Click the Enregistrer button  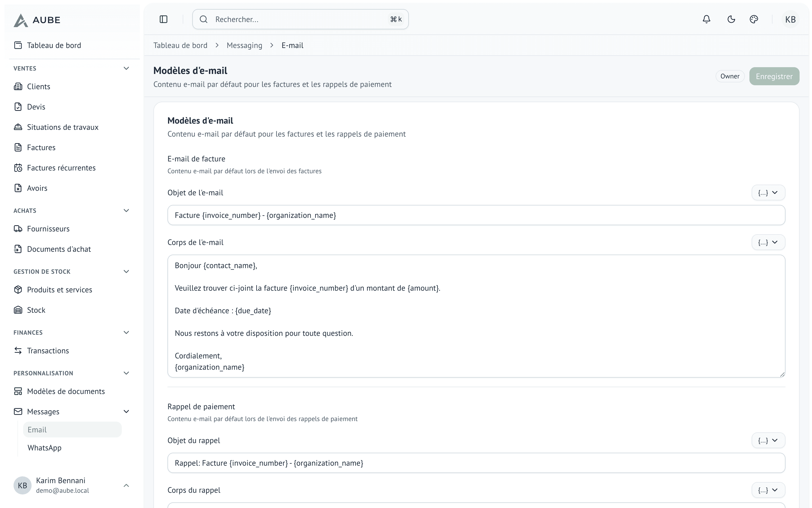[x=774, y=76]
